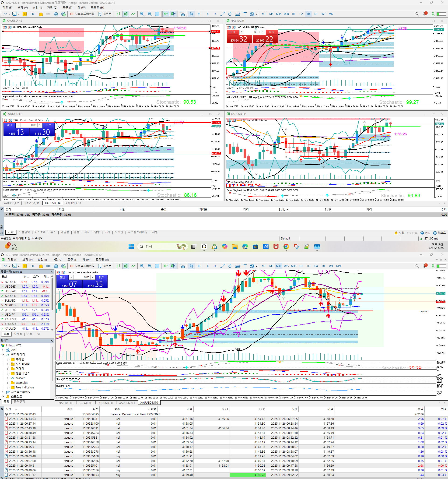Draw a trendline using lower window toolbar icon
448x479 pixels.
(223, 266)
